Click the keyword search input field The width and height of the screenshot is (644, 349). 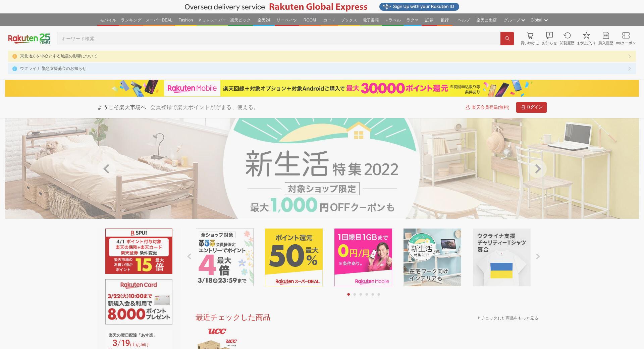click(279, 39)
